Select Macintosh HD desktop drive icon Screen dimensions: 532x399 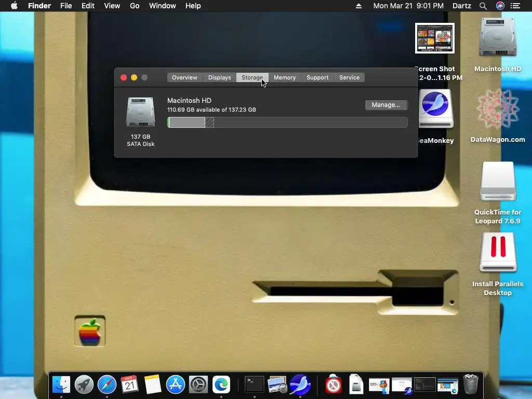[498, 37]
